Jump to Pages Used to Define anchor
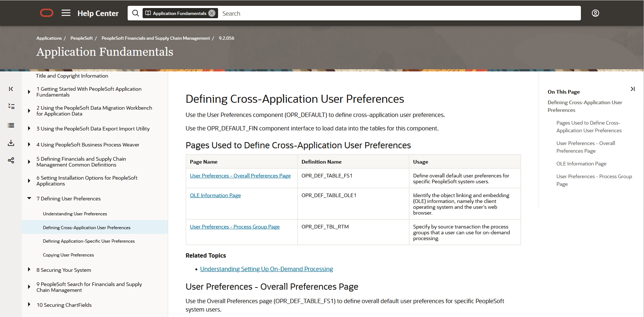The width and height of the screenshot is (644, 317). click(589, 127)
